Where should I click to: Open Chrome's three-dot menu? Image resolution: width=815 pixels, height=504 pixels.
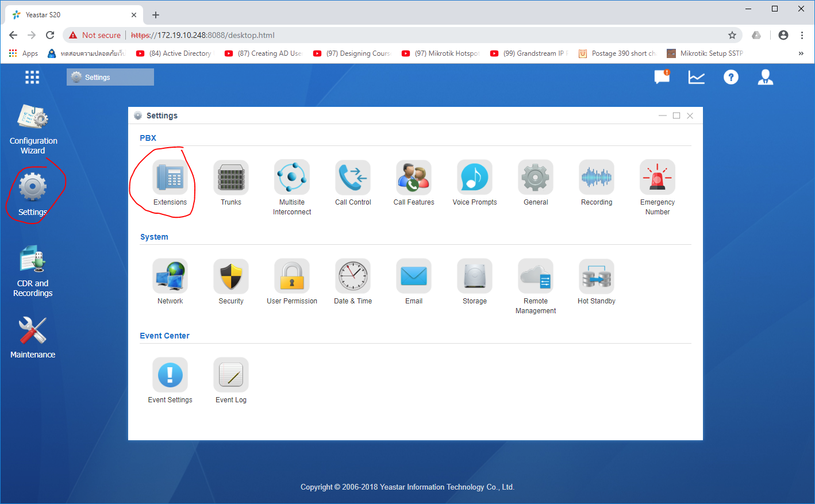(802, 35)
